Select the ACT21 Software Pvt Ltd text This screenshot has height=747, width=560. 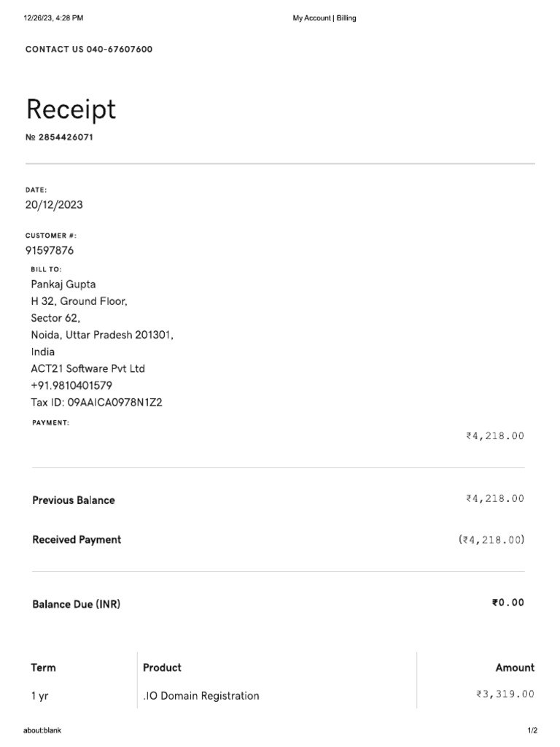coord(87,368)
